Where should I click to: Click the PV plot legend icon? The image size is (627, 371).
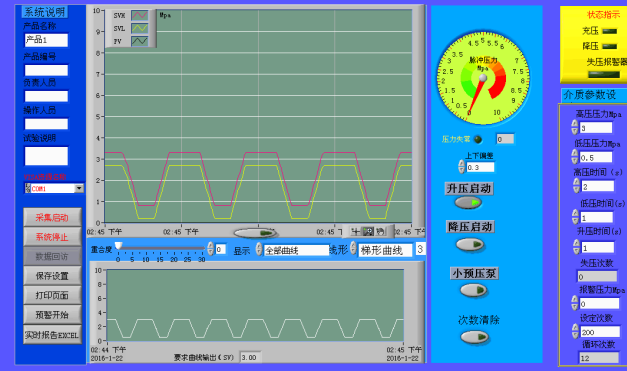coord(140,41)
